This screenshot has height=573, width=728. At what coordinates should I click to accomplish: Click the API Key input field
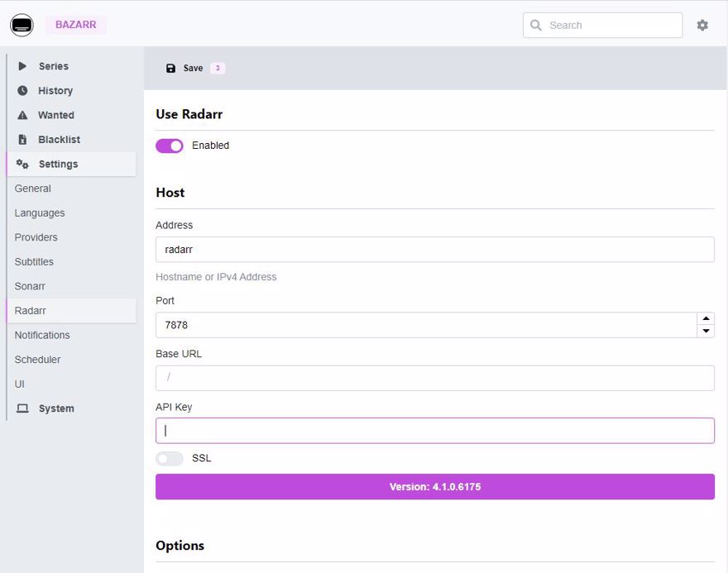(x=435, y=431)
